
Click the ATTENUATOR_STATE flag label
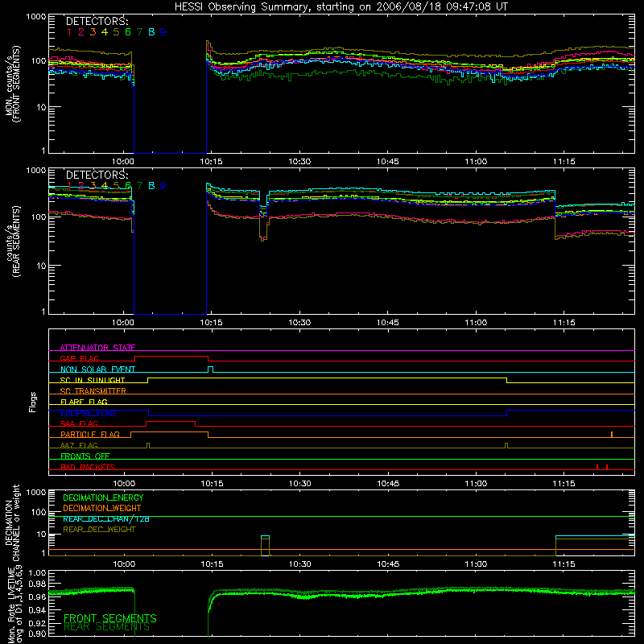[x=97, y=348]
